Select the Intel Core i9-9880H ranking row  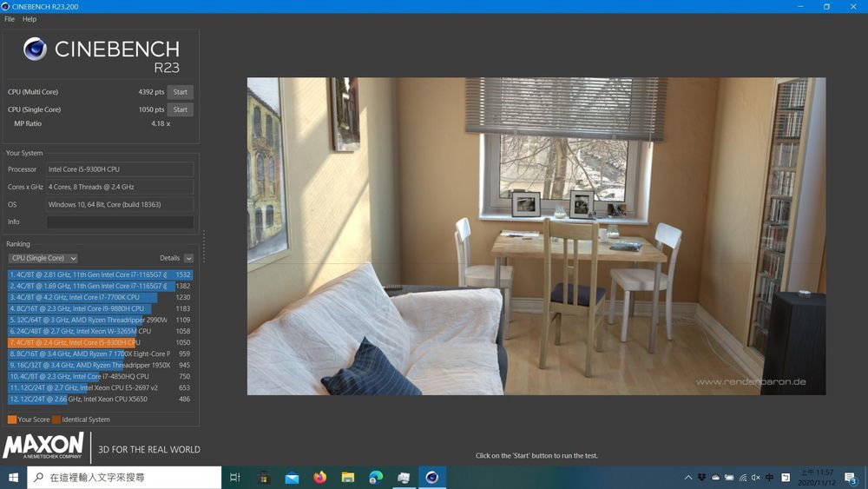click(x=100, y=308)
